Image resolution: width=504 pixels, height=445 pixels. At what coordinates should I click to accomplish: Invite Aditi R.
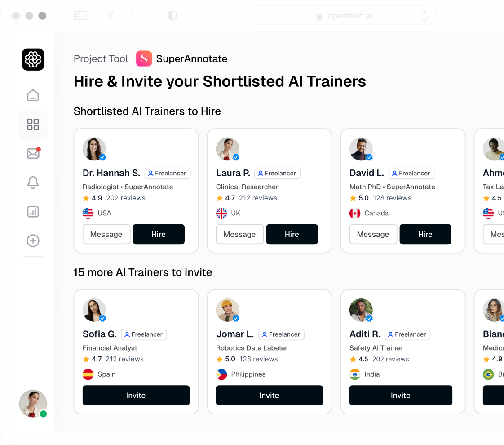(400, 395)
